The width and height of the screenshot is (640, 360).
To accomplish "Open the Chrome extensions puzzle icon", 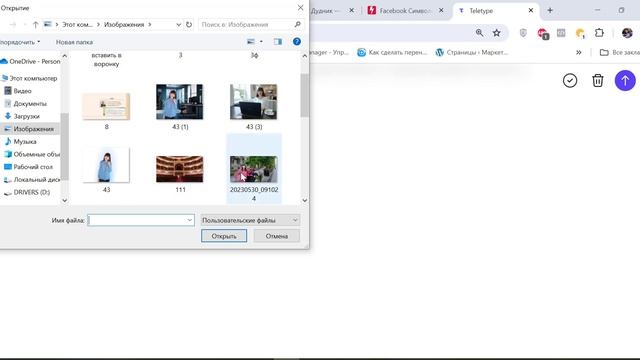I will click(x=599, y=33).
